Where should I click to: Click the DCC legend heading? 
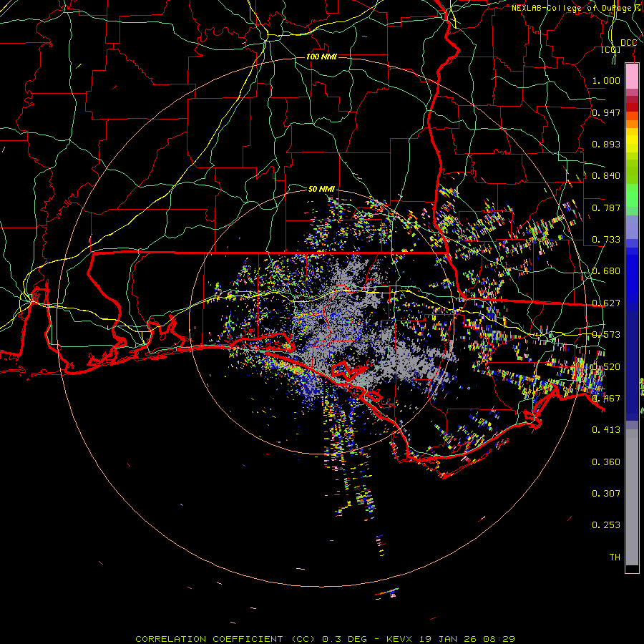point(628,43)
